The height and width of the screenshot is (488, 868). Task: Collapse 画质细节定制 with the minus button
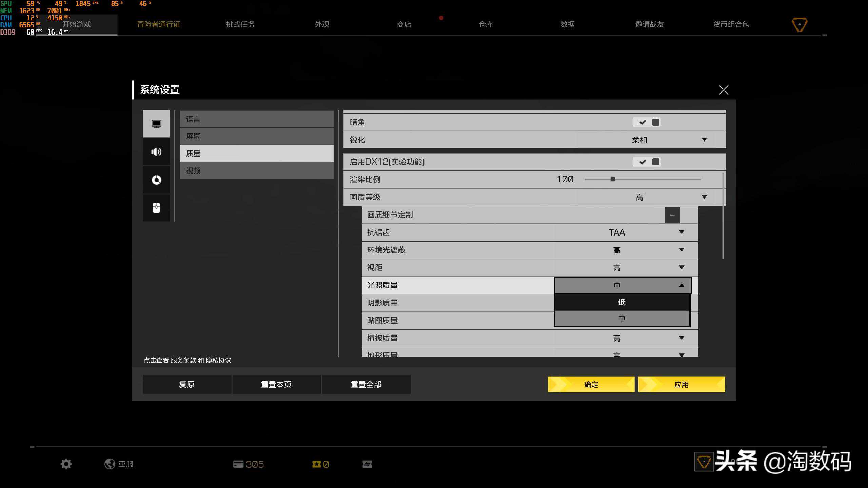pos(672,215)
